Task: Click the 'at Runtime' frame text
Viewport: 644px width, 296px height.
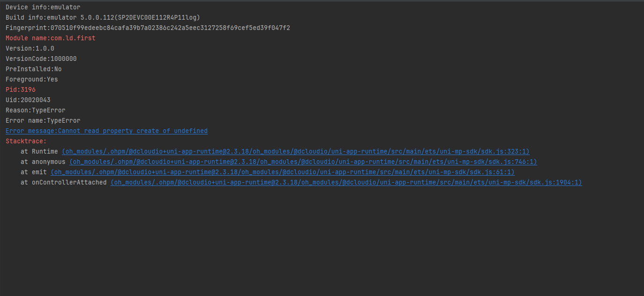Action: 39,151
